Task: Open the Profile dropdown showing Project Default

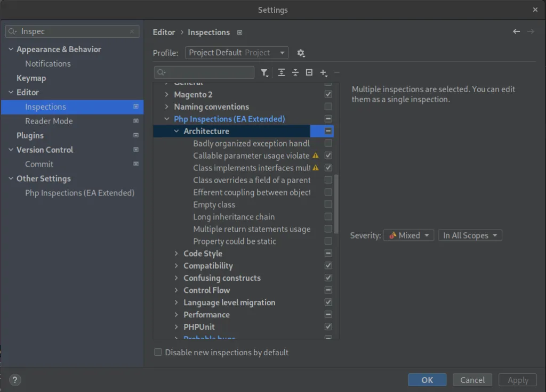Action: tap(236, 53)
